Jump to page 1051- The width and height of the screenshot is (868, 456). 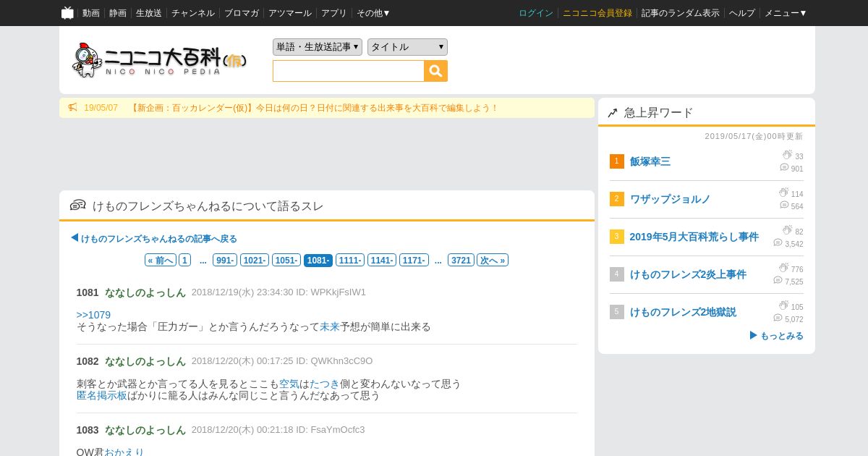point(286,261)
